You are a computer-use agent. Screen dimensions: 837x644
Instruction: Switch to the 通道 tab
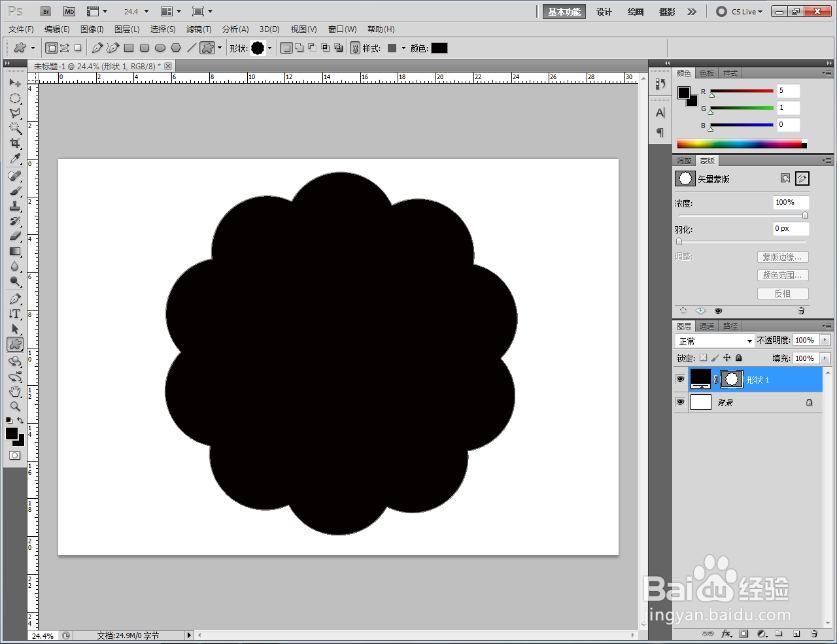tap(707, 326)
